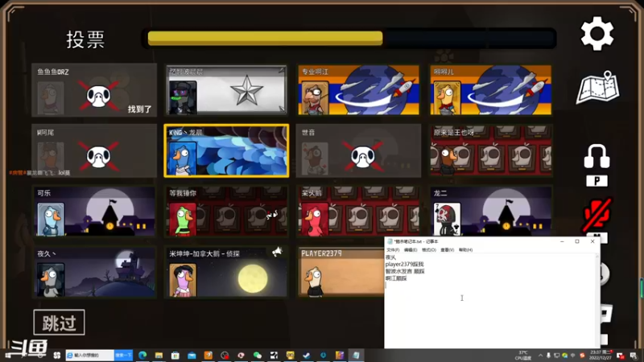Screen dimensions: 644x362
Task: Click the yellow voting timer bar
Action: tap(266, 38)
